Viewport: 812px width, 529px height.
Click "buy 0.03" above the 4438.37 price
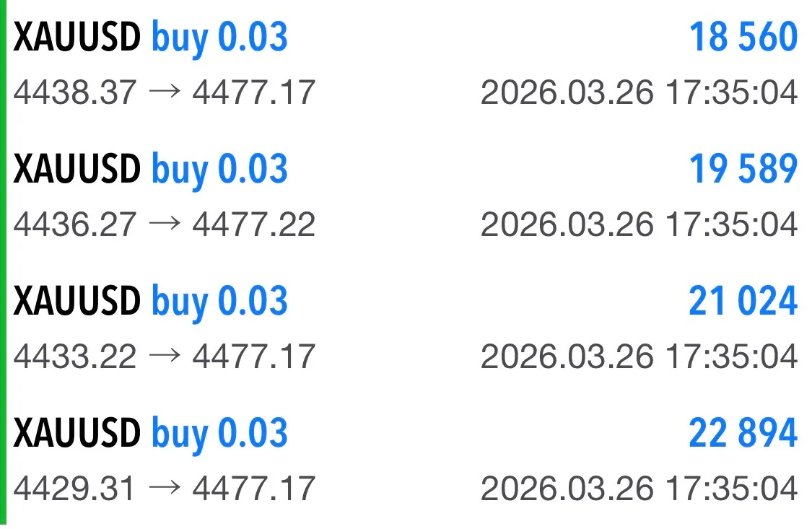[x=219, y=38]
